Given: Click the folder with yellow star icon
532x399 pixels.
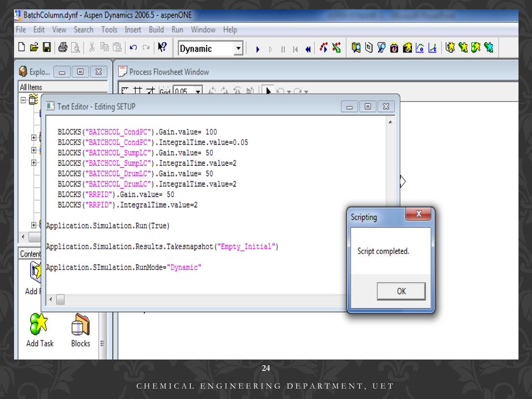Looking at the screenshot, I should coord(407,47).
